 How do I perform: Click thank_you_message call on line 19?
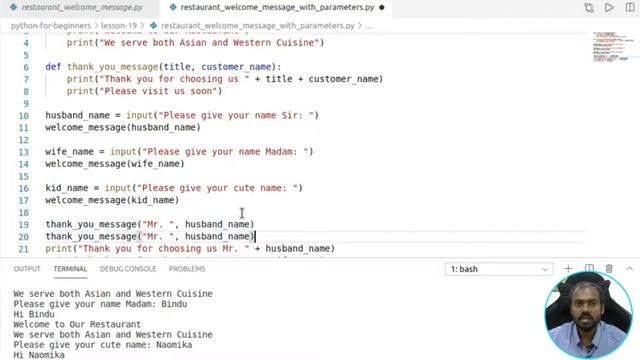click(150, 224)
